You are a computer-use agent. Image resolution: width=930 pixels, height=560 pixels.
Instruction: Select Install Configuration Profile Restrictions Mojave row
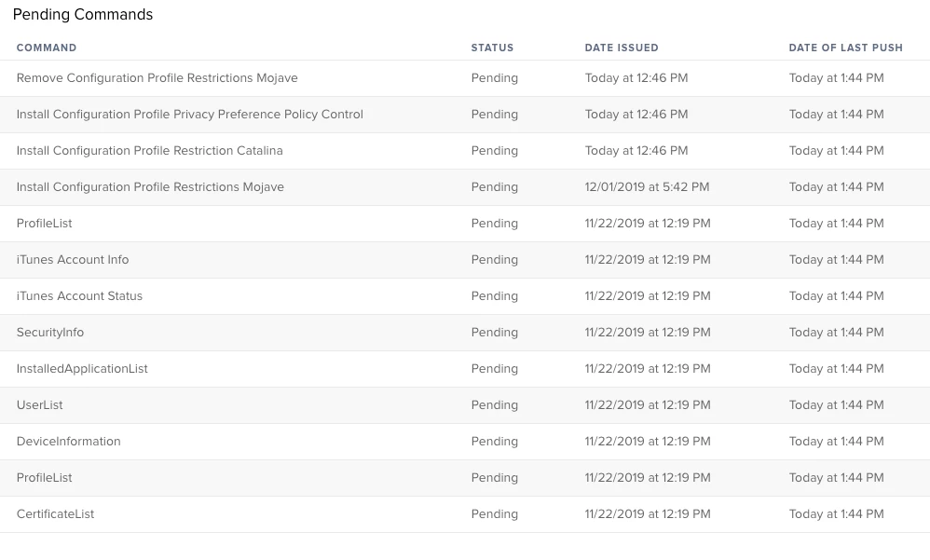tap(465, 187)
